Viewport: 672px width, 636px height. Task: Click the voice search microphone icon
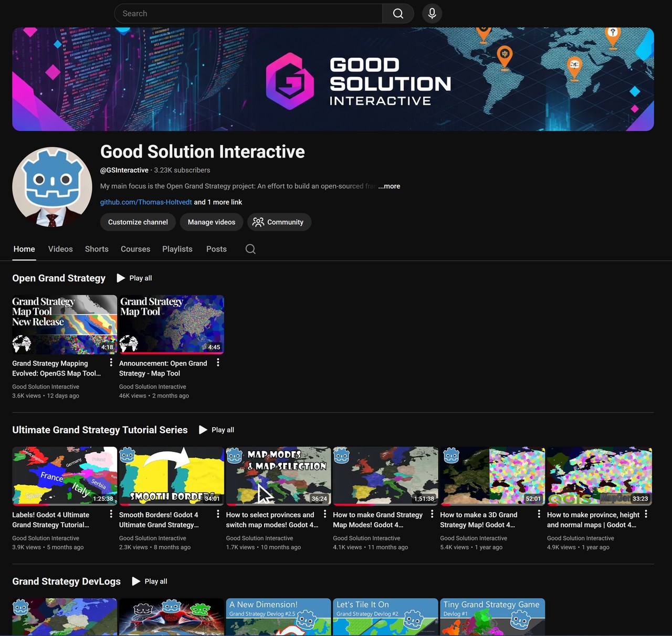tap(432, 13)
